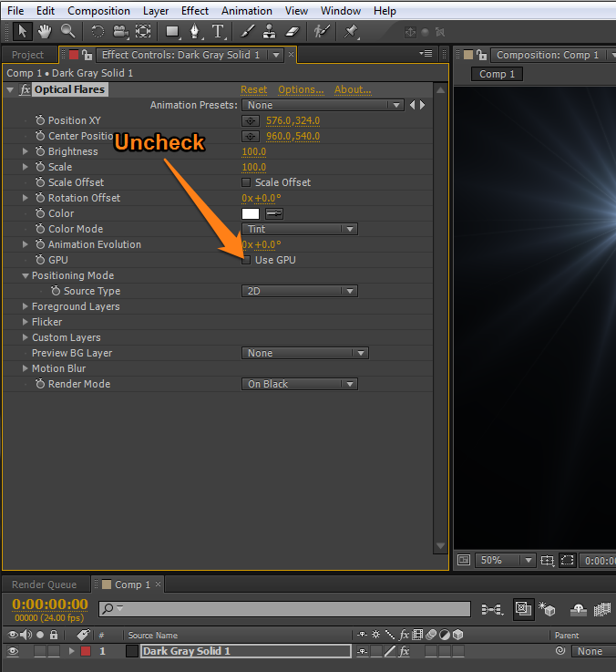Screen dimensions: 616x672
Task: Click Options link in Optical Flares
Action: [301, 89]
